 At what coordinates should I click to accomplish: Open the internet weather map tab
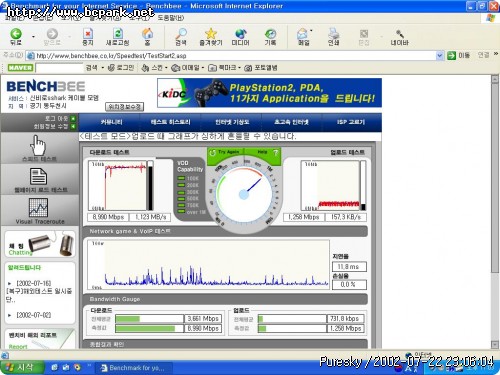(232, 122)
